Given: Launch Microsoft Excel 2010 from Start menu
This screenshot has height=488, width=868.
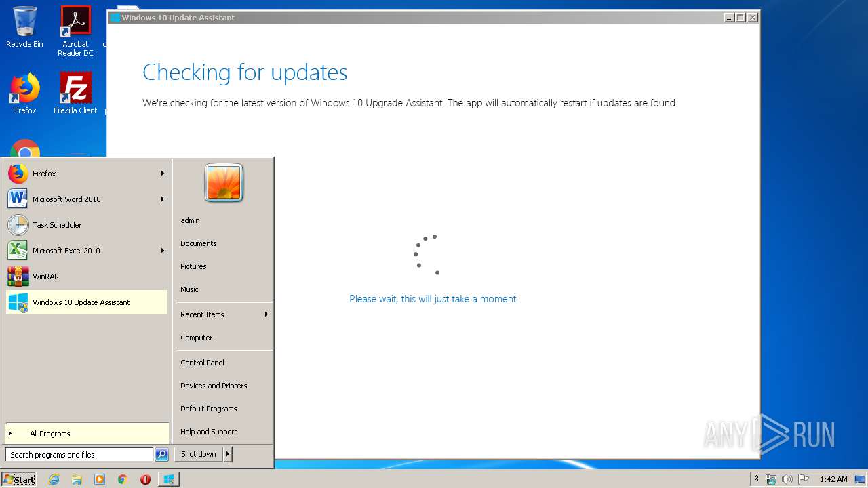Looking at the screenshot, I should 86,251.
